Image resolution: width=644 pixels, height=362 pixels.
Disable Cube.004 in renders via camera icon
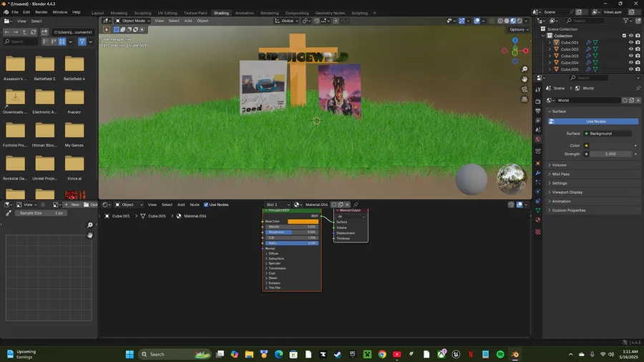coord(638,62)
